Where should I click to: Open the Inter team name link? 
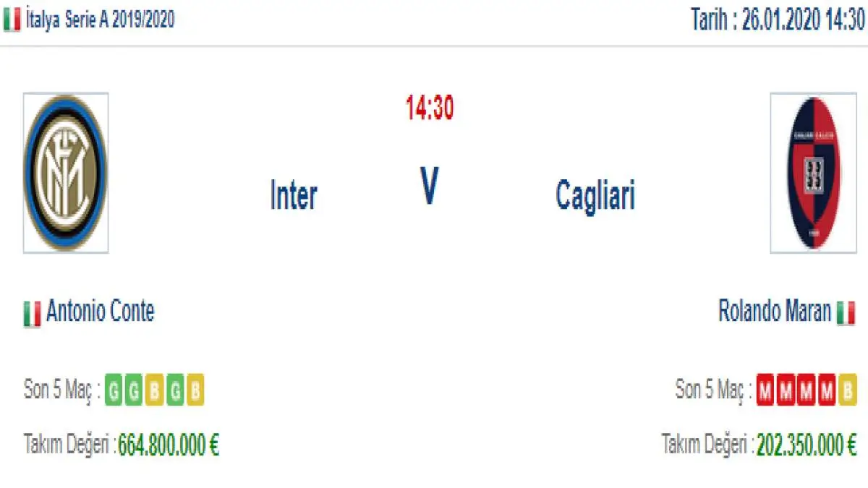pyautogui.click(x=294, y=195)
